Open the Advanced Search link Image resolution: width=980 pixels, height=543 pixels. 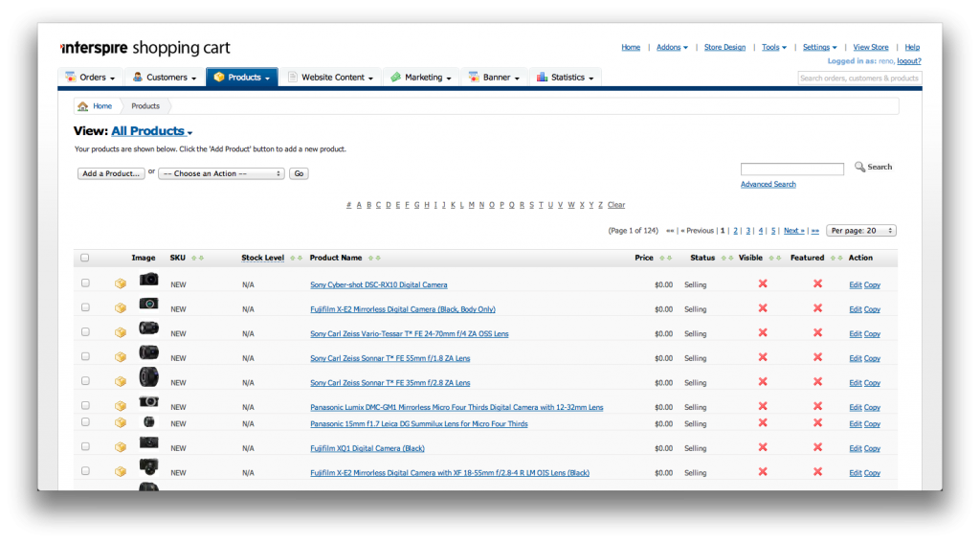(x=768, y=184)
